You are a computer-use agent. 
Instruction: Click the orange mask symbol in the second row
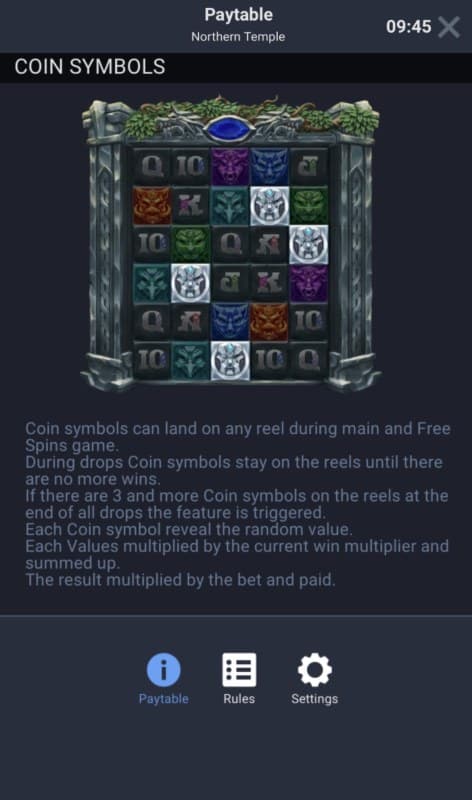[152, 206]
